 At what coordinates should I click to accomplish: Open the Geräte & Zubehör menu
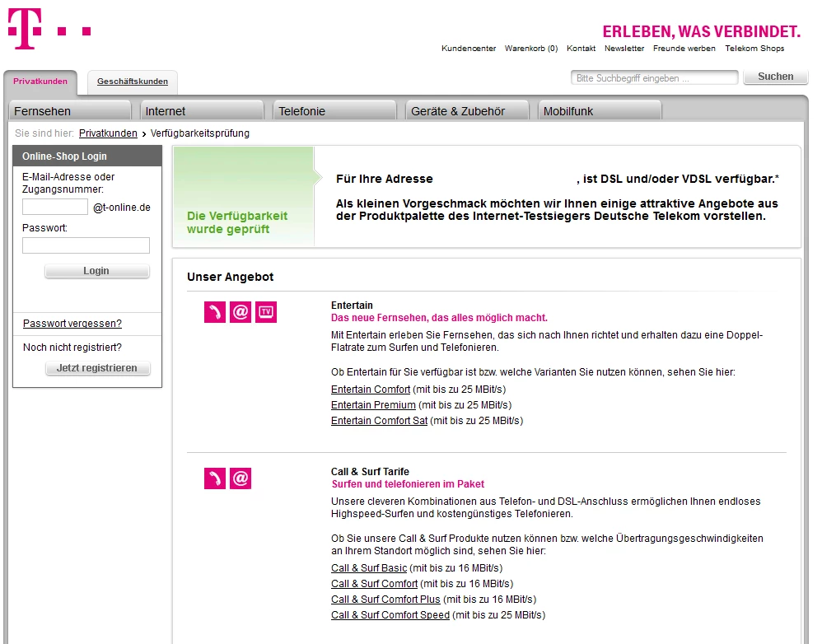[x=467, y=111]
